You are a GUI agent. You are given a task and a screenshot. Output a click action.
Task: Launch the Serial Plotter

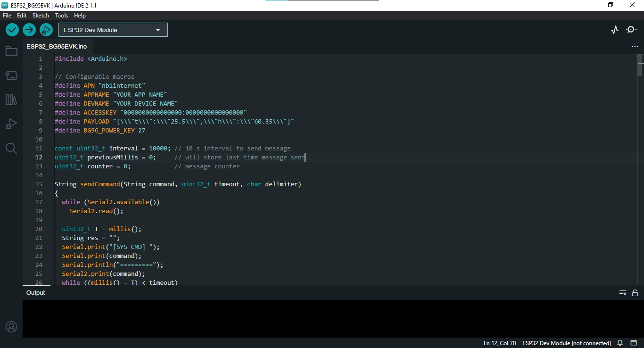point(614,30)
